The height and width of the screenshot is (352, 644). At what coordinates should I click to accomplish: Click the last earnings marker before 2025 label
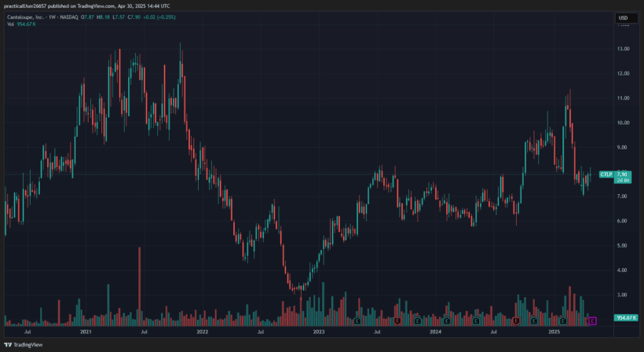pyautogui.click(x=534, y=321)
